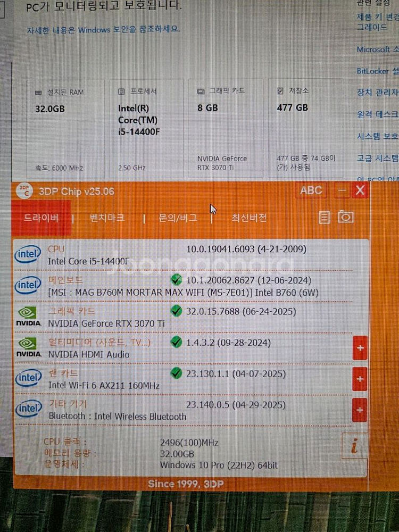Click the Intel logo beside 메인보드 row
The width and height of the screenshot is (399, 532).
[28, 285]
